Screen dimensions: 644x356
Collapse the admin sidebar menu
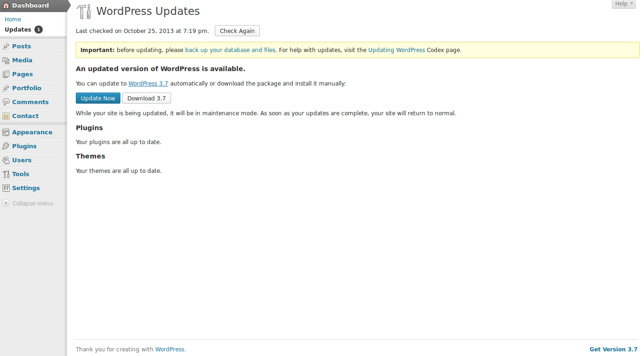pyautogui.click(x=33, y=204)
